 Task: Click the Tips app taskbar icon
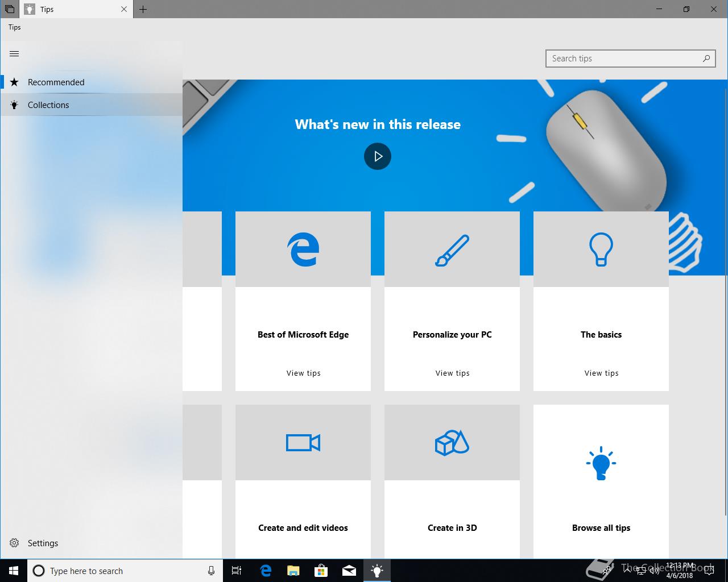coord(377,571)
